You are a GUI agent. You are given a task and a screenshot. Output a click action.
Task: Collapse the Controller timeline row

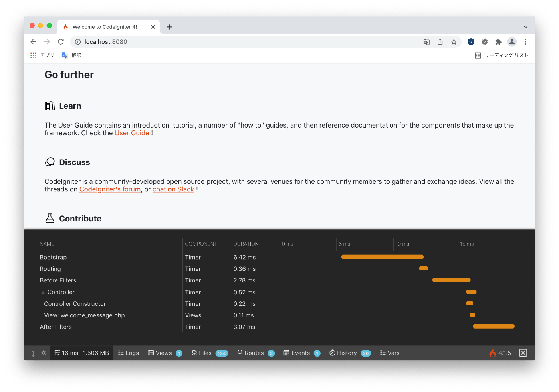[x=43, y=292]
